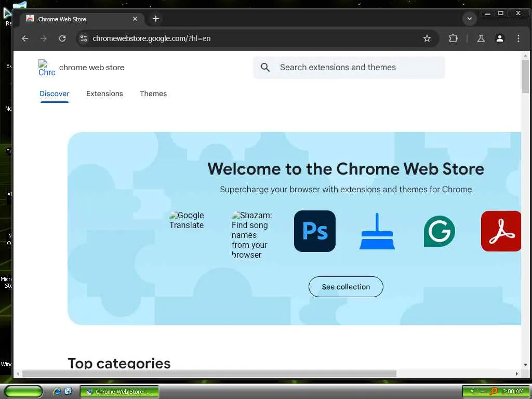
Task: Click the browser forward arrow
Action: point(44,38)
